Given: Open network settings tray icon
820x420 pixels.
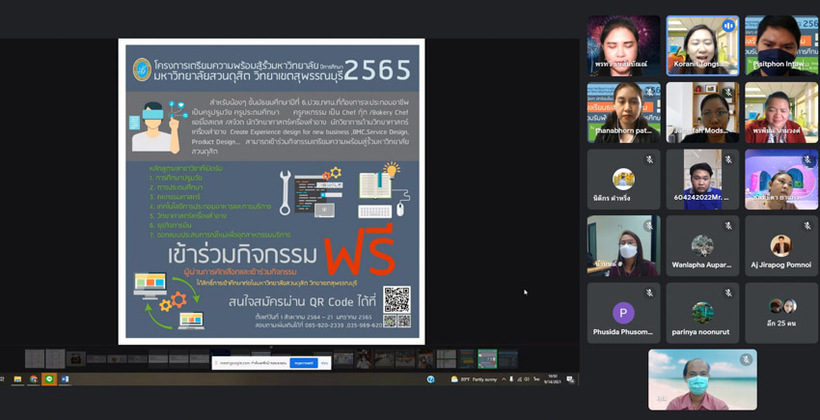Looking at the screenshot, I should [519, 379].
